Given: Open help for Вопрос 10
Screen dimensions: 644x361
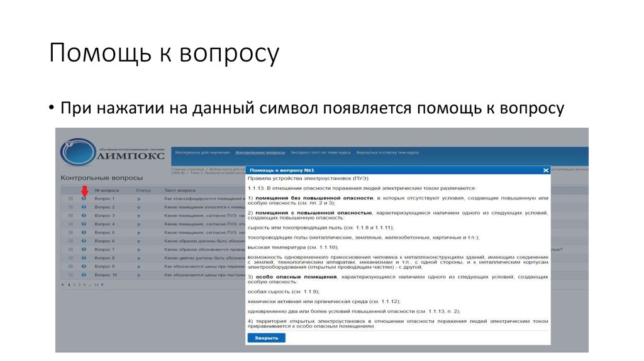Looking at the screenshot, I should (x=84, y=275).
